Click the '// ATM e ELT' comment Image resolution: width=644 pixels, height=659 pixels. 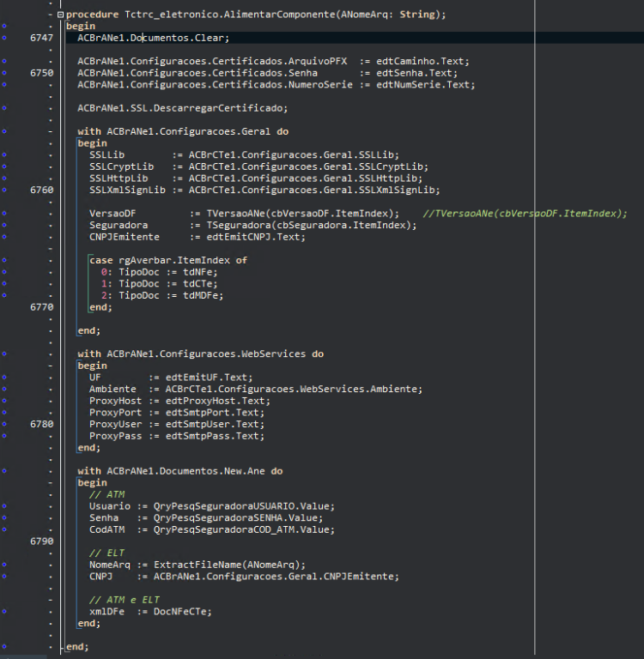(x=125, y=600)
